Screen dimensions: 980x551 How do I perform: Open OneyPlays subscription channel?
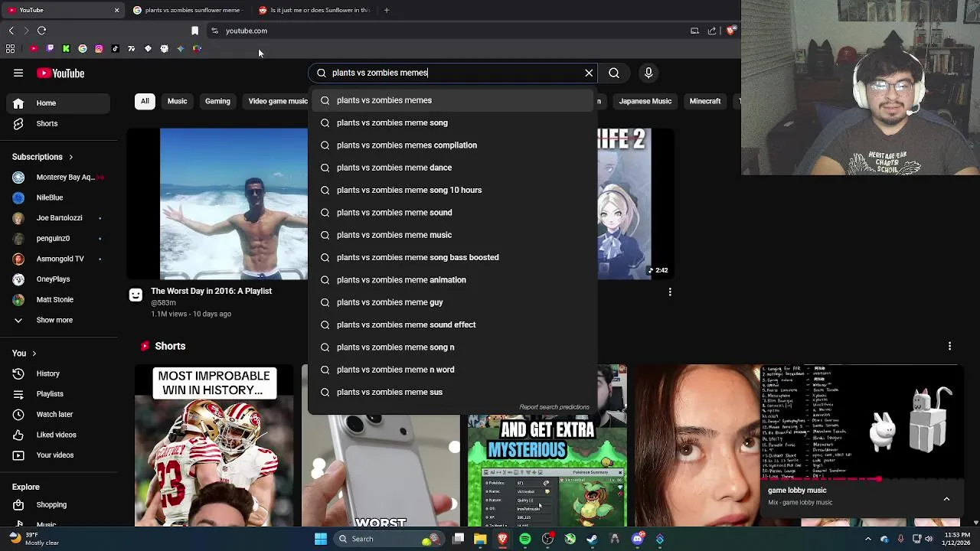[x=58, y=279]
